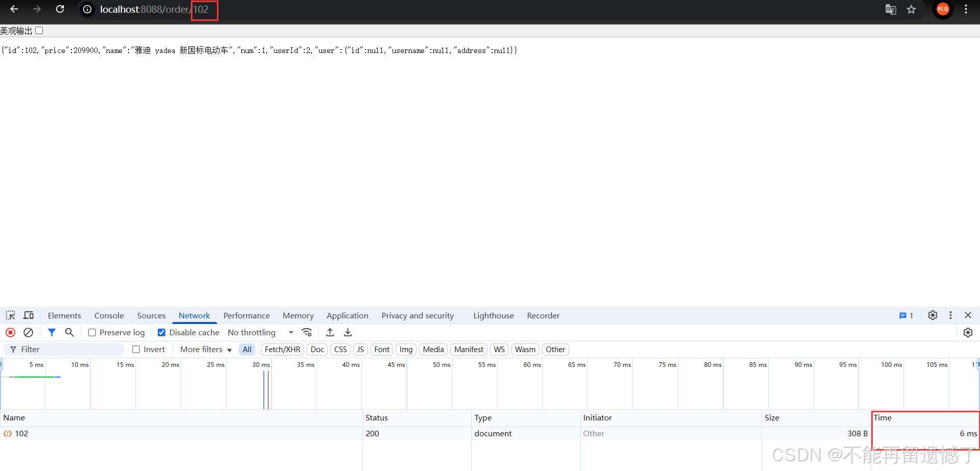980x471 pixels.
Task: View site information icon in address bar
Action: [88, 9]
